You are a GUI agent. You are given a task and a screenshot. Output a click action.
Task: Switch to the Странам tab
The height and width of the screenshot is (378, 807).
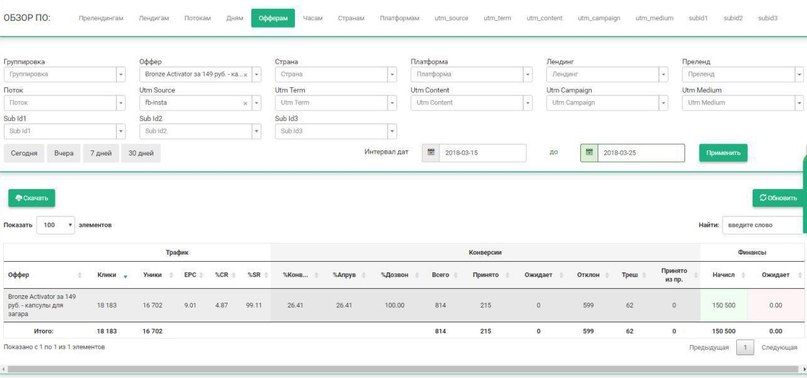point(351,18)
